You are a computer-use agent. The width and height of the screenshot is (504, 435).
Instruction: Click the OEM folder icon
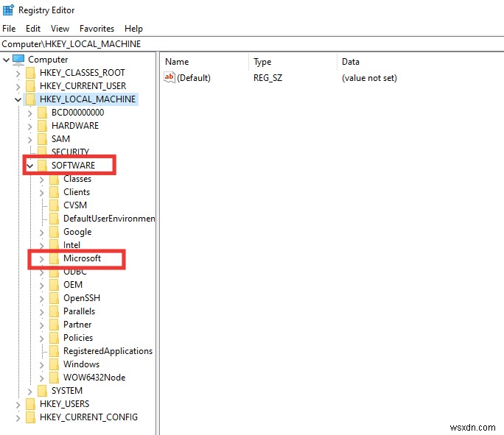55,285
